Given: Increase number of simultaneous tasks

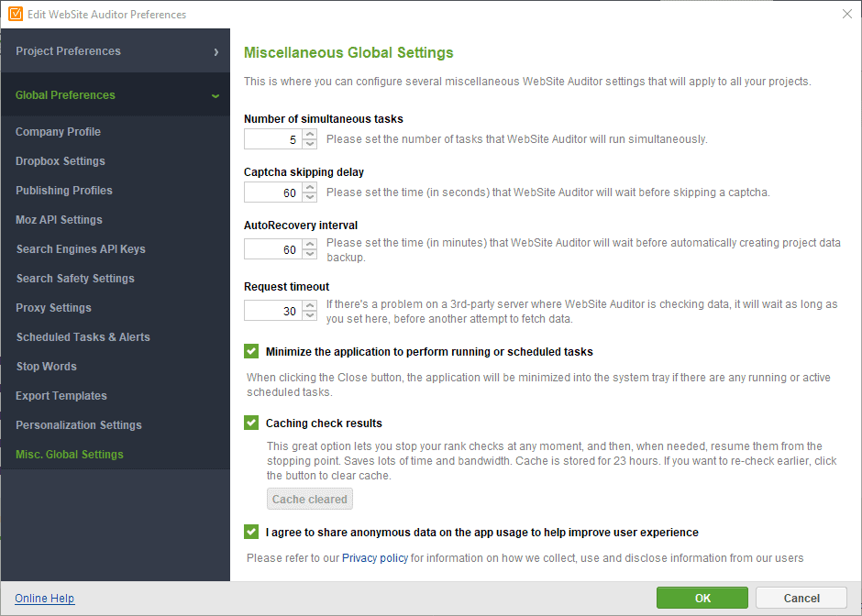Looking at the screenshot, I should (x=310, y=134).
